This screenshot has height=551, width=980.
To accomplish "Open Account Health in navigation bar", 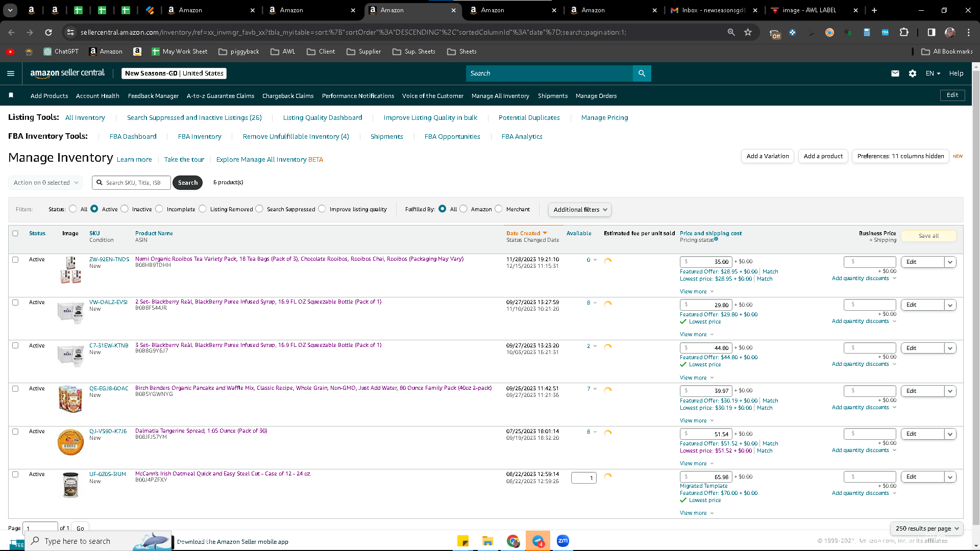I will tap(97, 96).
